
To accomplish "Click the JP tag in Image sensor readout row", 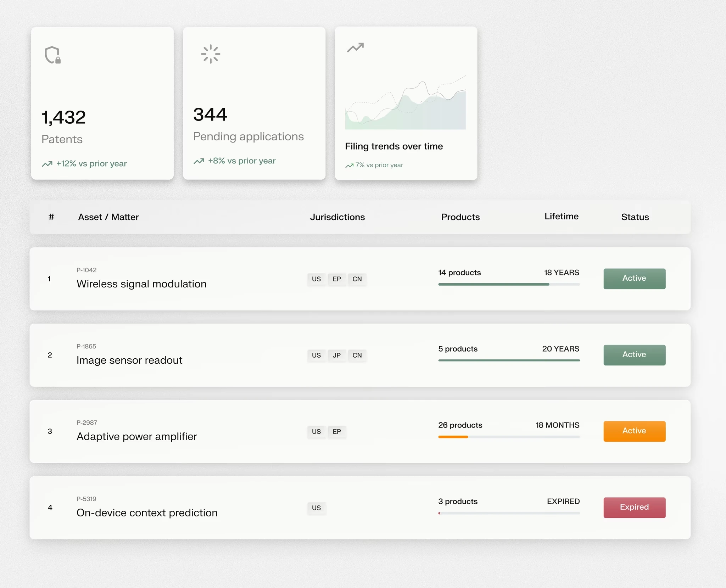I will click(337, 355).
